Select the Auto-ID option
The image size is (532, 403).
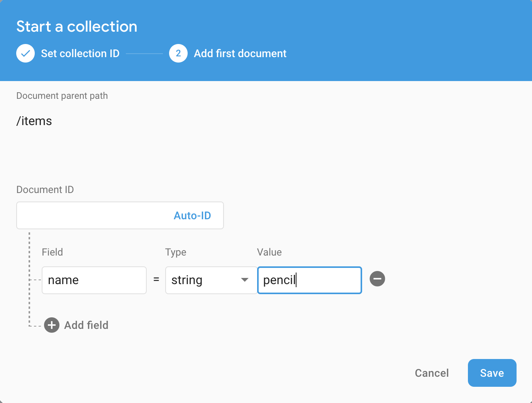point(192,215)
